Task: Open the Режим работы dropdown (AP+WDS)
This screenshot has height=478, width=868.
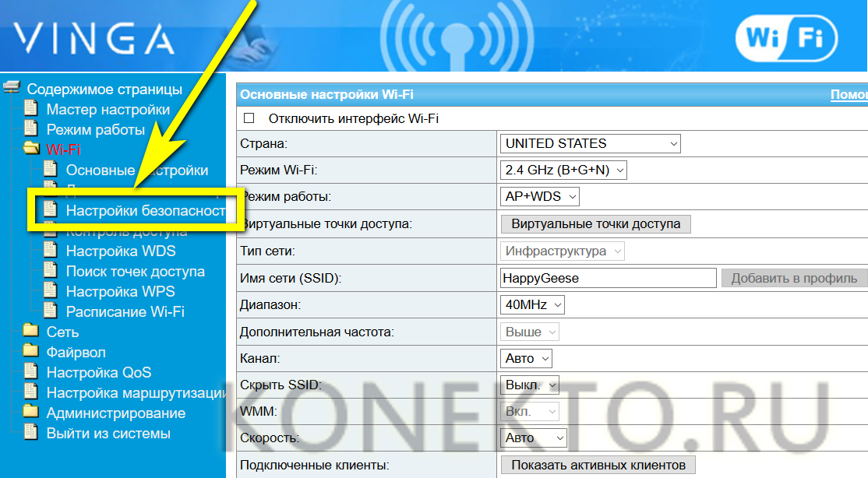Action: tap(539, 196)
